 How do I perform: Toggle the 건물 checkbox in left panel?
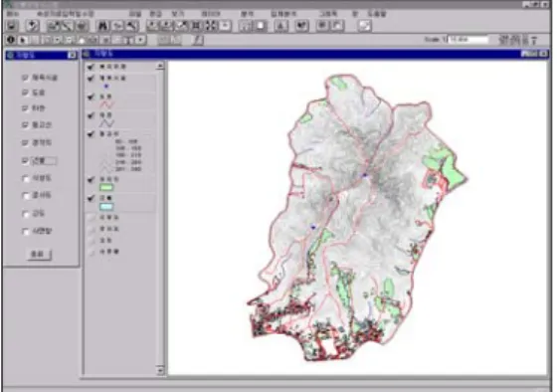pos(25,160)
